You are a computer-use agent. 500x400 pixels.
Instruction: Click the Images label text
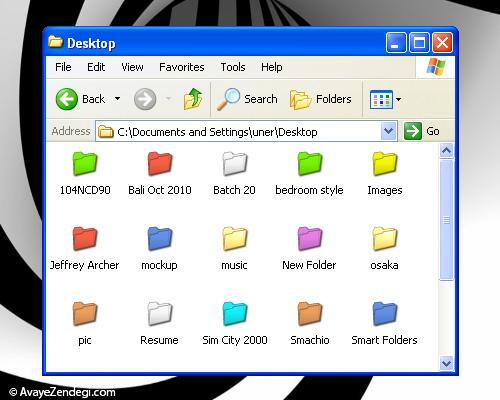pos(385,190)
